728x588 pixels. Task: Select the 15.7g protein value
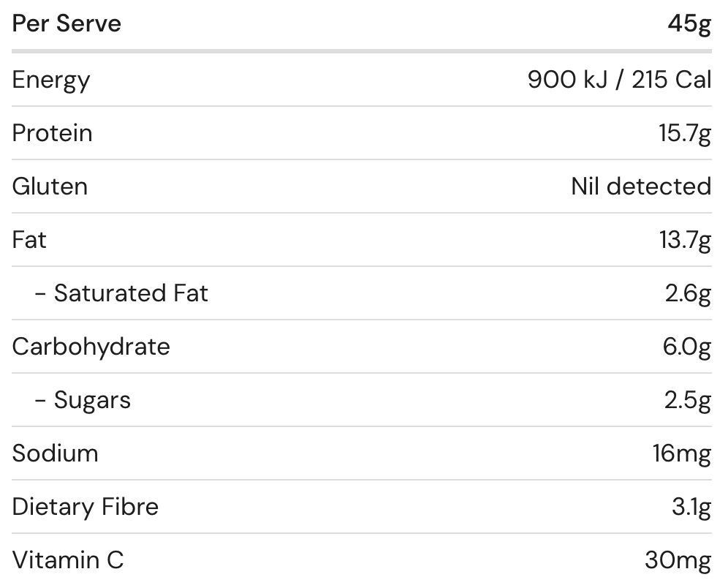pyautogui.click(x=684, y=133)
